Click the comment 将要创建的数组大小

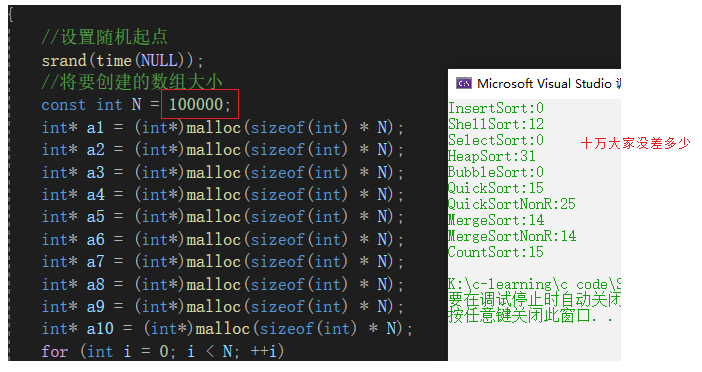click(132, 82)
